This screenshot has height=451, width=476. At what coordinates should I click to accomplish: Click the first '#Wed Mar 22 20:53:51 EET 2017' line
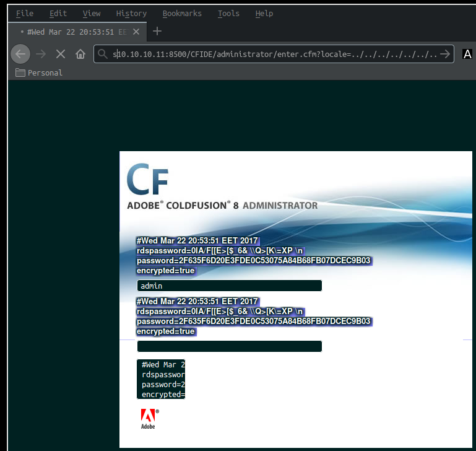tap(197, 241)
